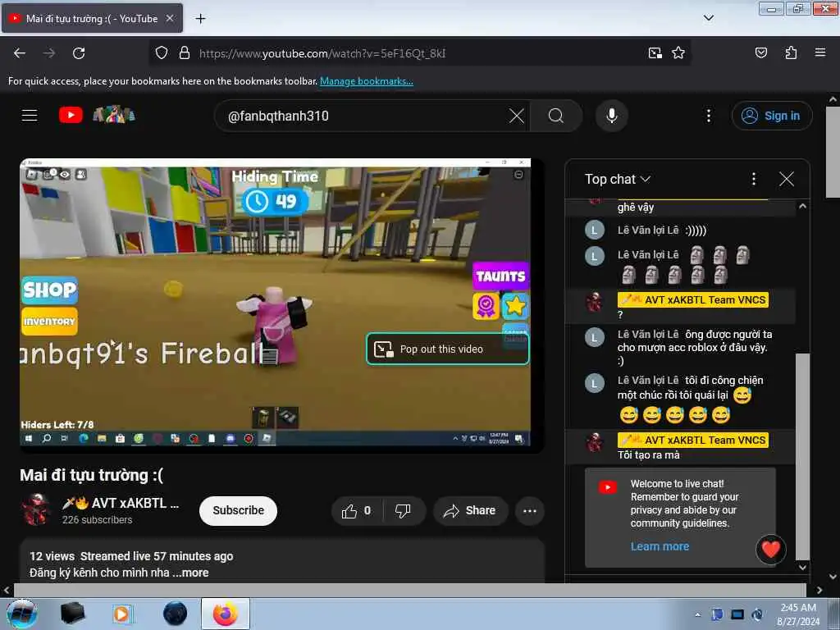
Task: Click Lê Văn lợi Lê message ":)))))"
Action: coord(696,231)
